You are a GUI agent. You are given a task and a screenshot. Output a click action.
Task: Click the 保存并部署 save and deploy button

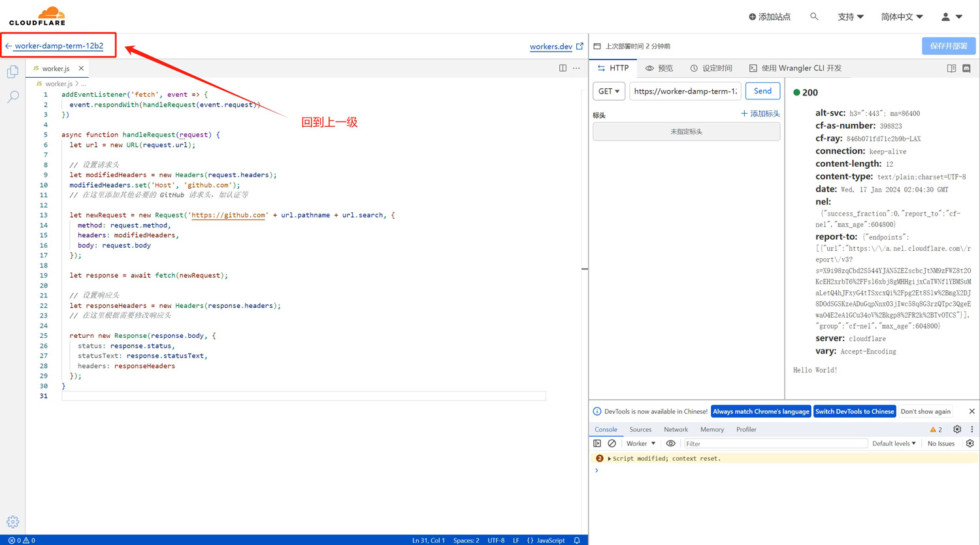(949, 46)
